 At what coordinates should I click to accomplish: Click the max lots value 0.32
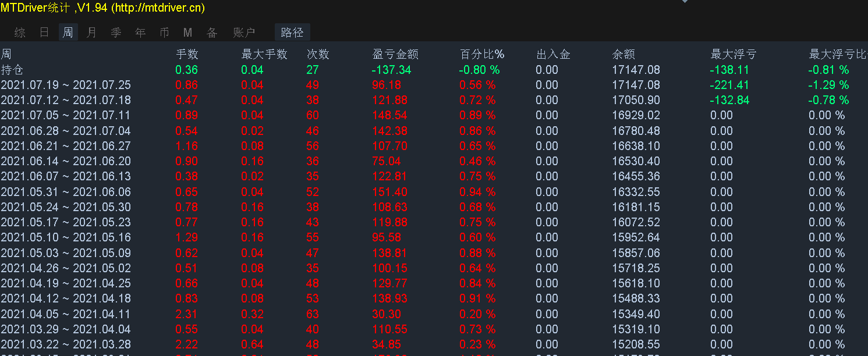click(253, 314)
